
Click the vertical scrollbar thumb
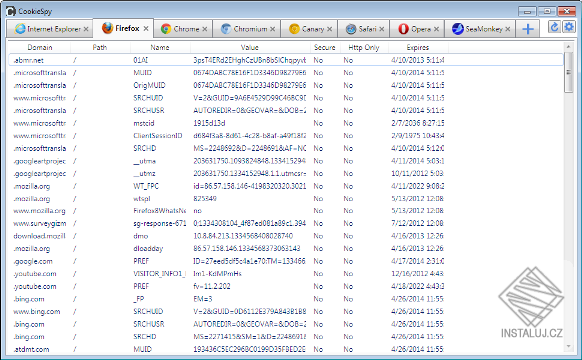568,72
